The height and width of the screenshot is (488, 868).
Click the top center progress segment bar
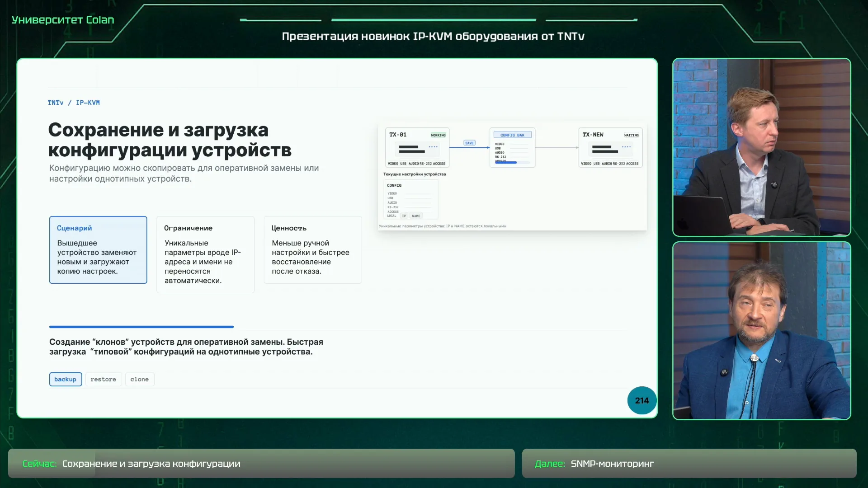[434, 20]
